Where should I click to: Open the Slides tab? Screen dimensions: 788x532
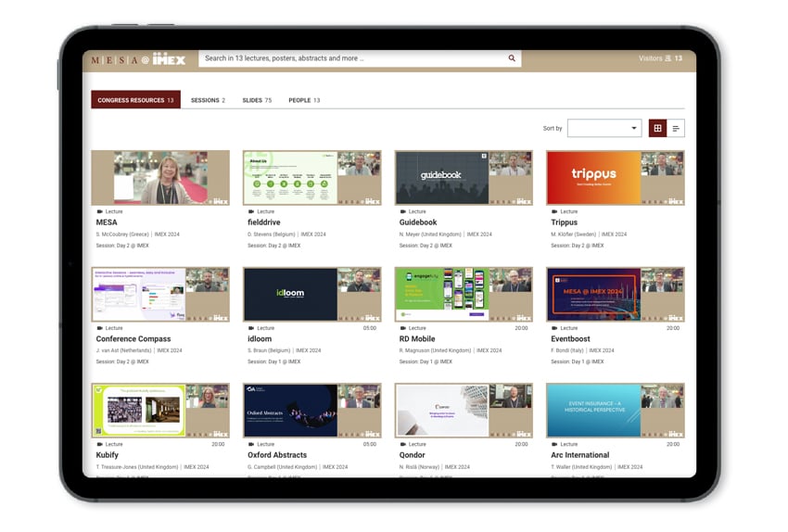click(257, 100)
